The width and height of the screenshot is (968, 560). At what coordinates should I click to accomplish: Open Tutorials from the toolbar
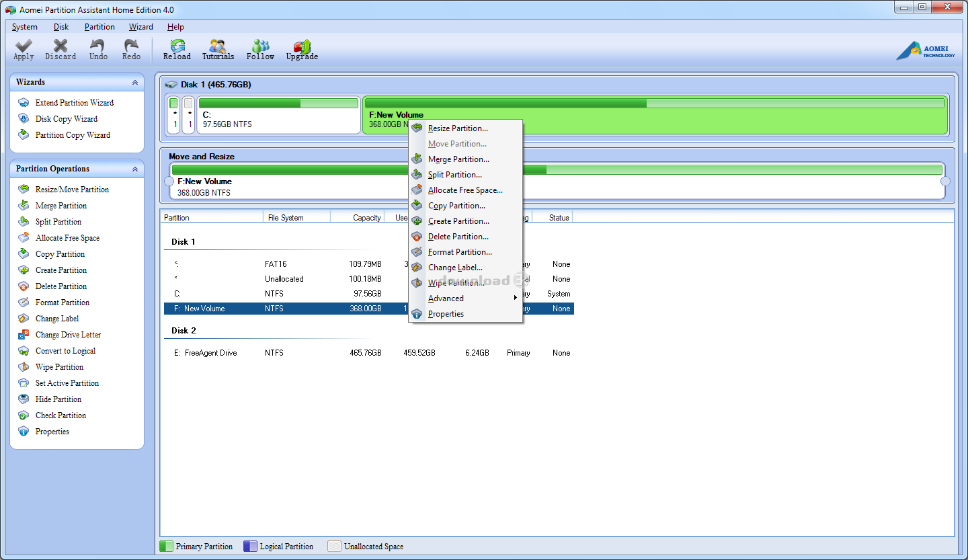click(218, 49)
